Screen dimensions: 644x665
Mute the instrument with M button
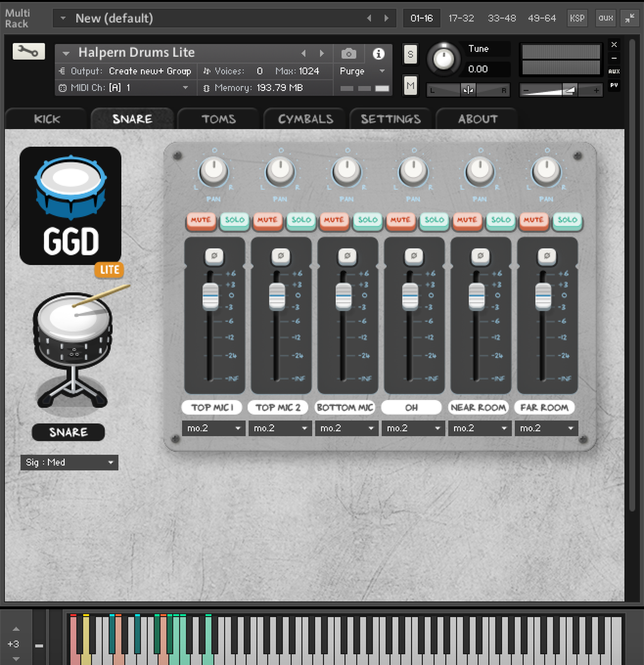tap(410, 85)
